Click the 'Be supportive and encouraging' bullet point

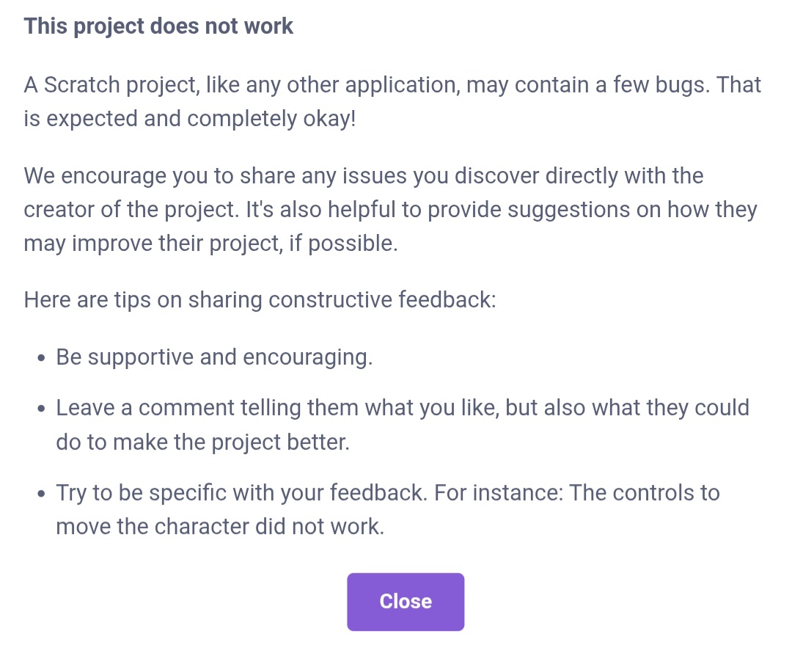click(x=214, y=357)
